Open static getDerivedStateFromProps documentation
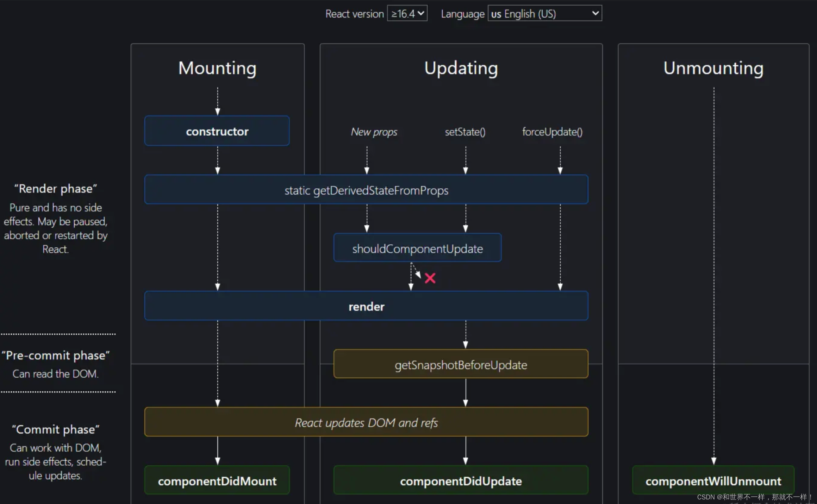 pos(366,190)
